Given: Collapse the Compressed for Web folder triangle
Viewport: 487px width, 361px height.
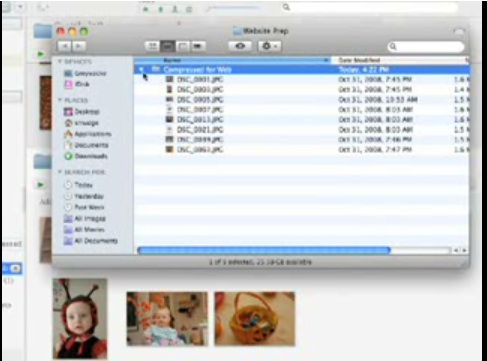Looking at the screenshot, I should [x=141, y=69].
